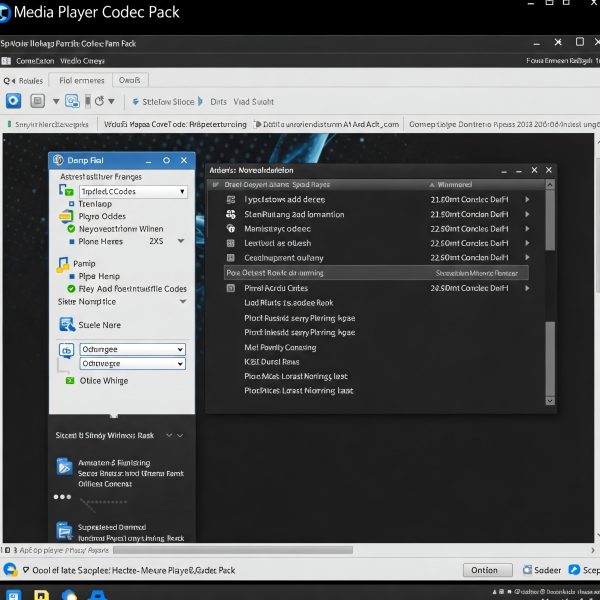Click the blue circle record icon in toolbar
The height and width of the screenshot is (600, 600).
coord(13,101)
